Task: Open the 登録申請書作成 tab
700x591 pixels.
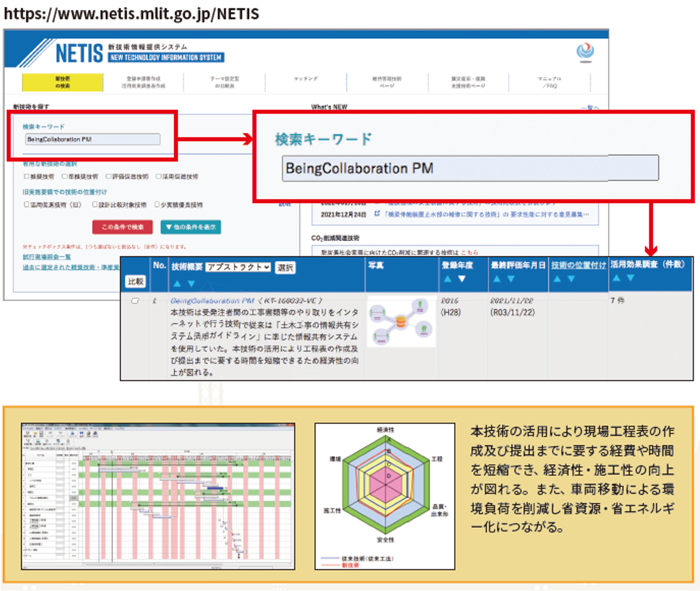Action: (143, 82)
